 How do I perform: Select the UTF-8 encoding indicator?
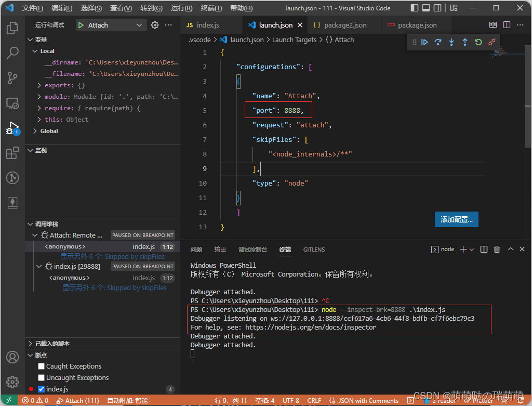point(291,401)
